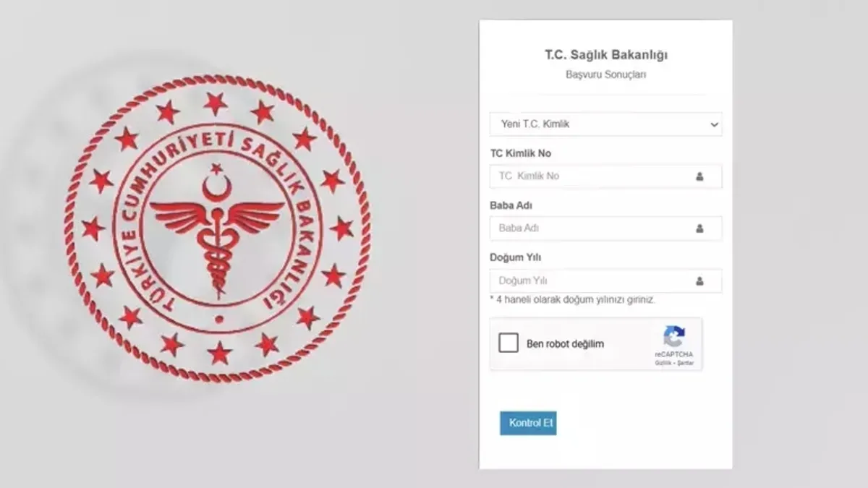
Task: Click the person icon in Doğum Yılı field
Action: [699, 281]
